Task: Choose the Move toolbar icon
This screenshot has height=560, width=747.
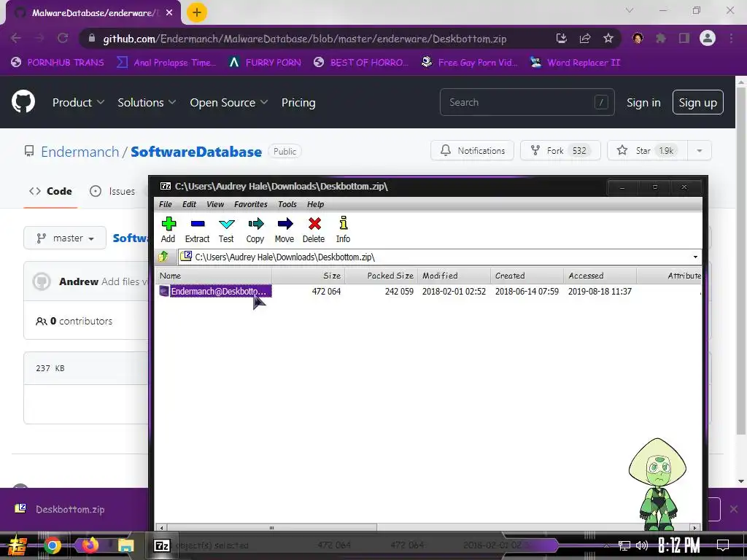Action: [x=285, y=230]
